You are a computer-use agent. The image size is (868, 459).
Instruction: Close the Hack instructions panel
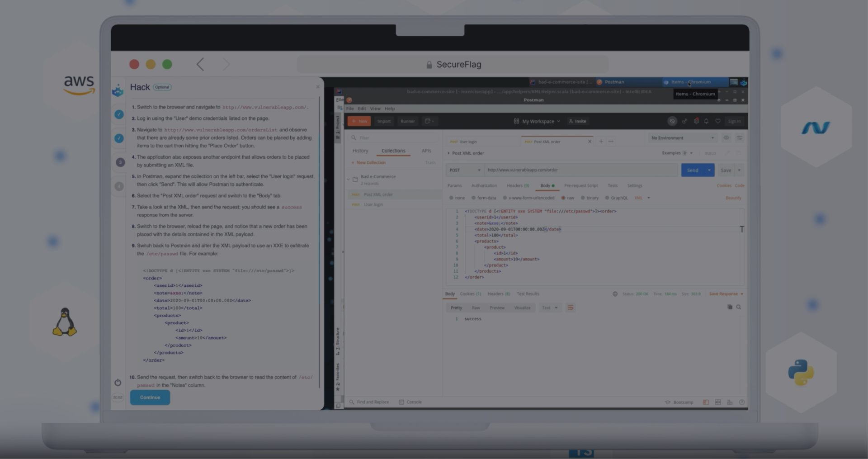click(317, 87)
